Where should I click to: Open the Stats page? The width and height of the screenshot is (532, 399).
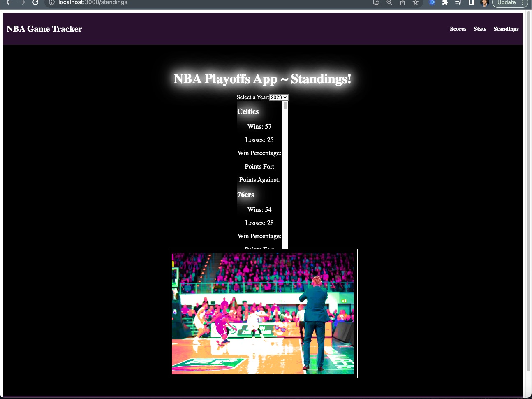pyautogui.click(x=480, y=29)
